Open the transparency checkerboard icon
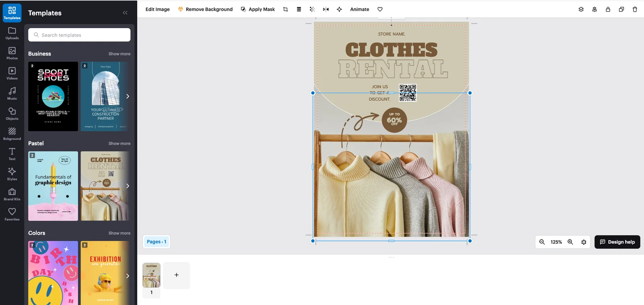Screen dimensions: 644x305 [x=312, y=9]
